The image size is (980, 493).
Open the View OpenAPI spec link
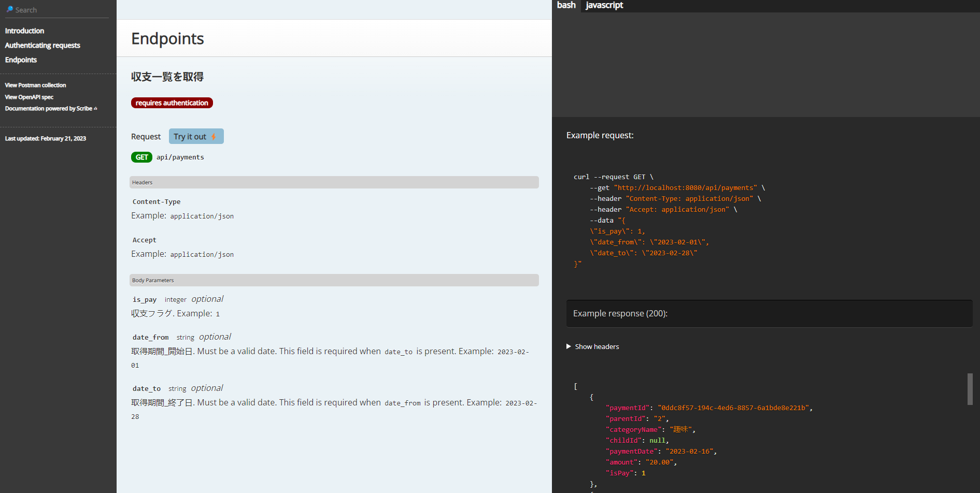click(29, 97)
